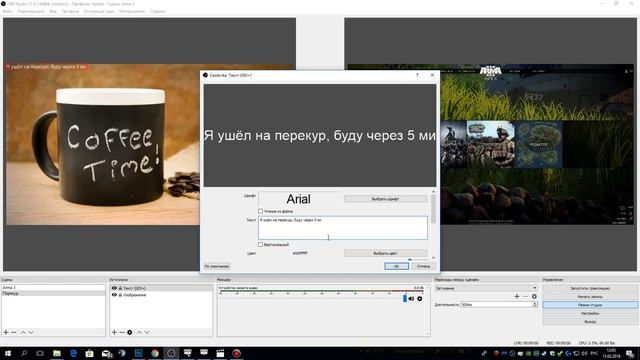Screen dimensions: 640x360
Task: Toggle visibility of Изображение source
Action: (114, 295)
